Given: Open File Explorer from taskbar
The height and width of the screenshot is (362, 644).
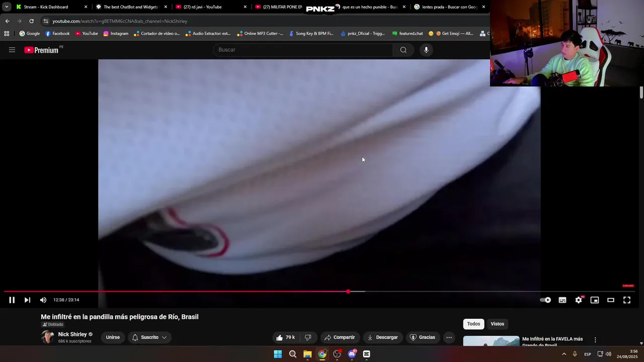Looking at the screenshot, I should (307, 354).
